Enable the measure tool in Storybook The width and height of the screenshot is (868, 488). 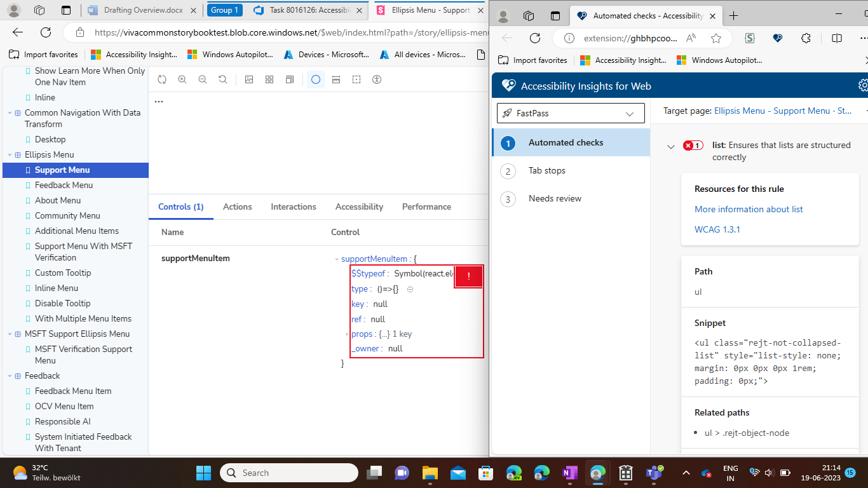[x=336, y=79]
